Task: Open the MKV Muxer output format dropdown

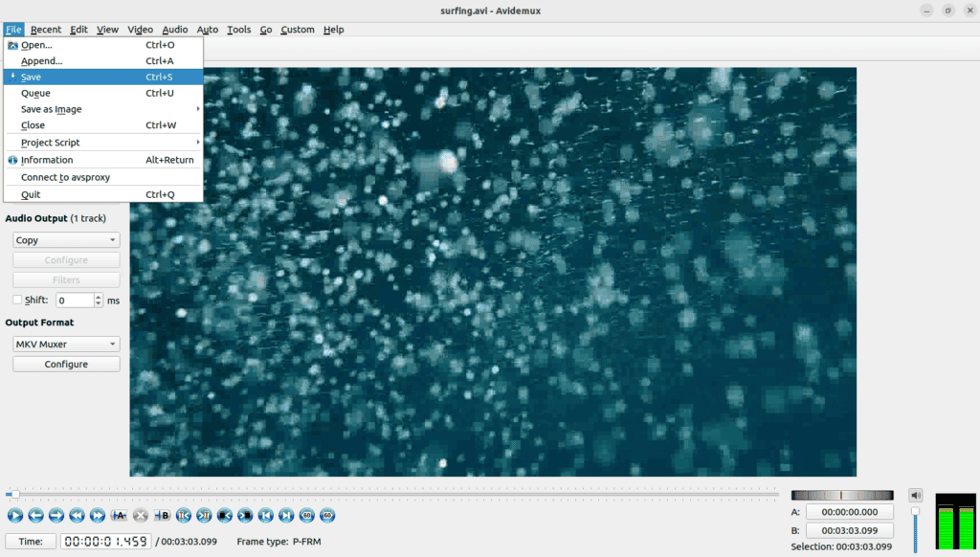Action: (66, 344)
